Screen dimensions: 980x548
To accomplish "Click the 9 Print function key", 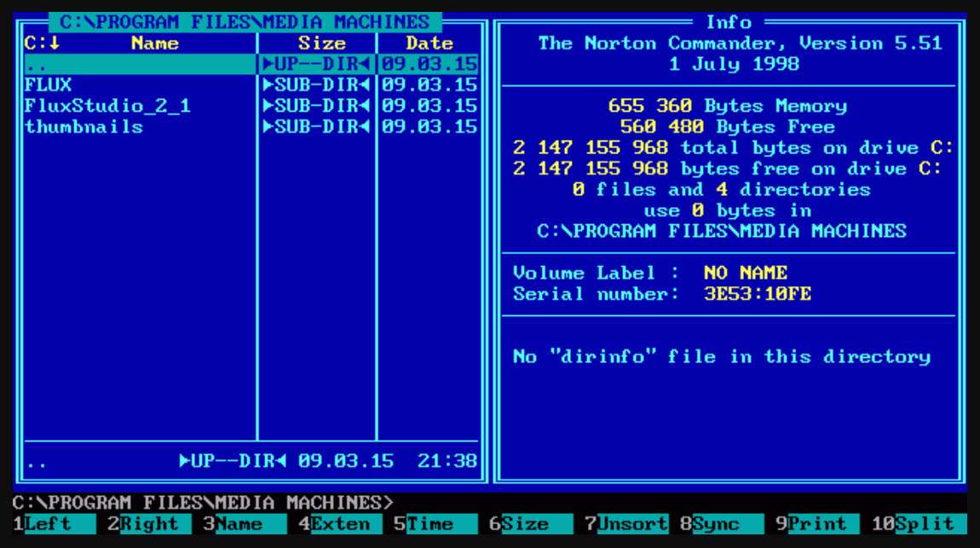I will pyautogui.click(x=818, y=523).
